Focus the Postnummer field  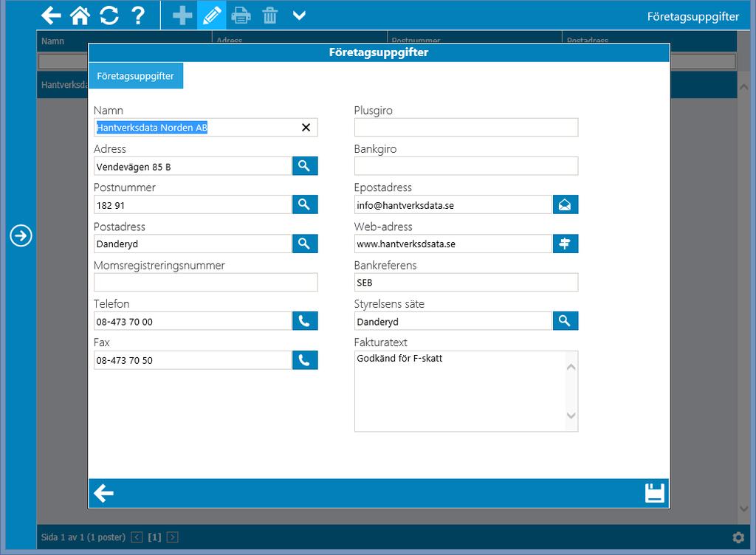pyautogui.click(x=193, y=204)
